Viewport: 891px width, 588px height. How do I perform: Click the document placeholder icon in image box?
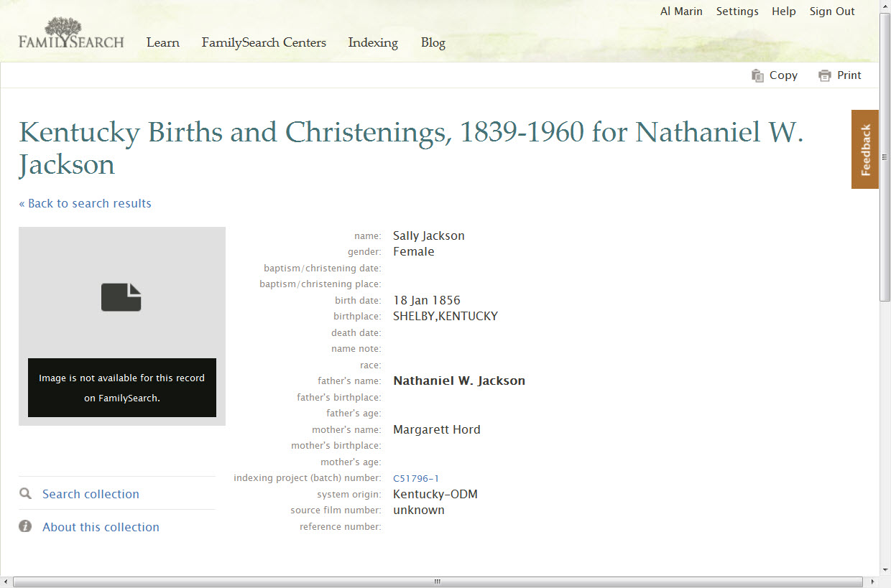point(121,297)
